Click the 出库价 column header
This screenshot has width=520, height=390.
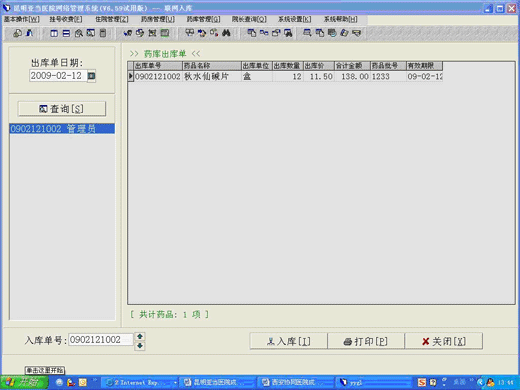coord(319,66)
